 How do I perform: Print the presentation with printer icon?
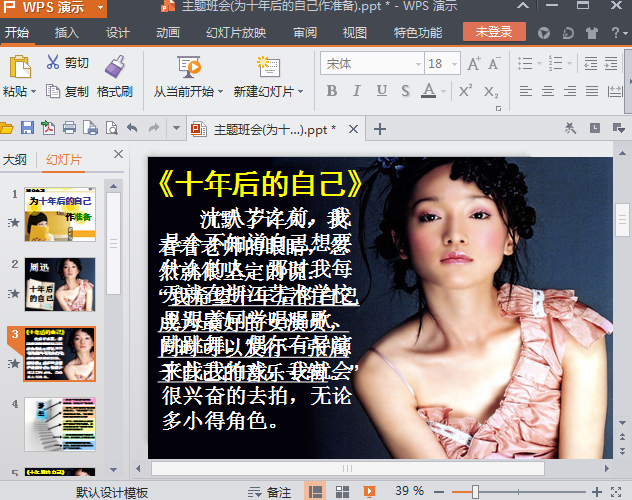click(69, 128)
